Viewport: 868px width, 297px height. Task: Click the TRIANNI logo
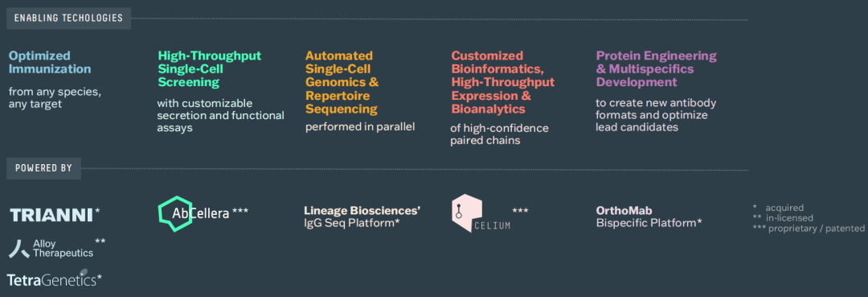tap(51, 215)
